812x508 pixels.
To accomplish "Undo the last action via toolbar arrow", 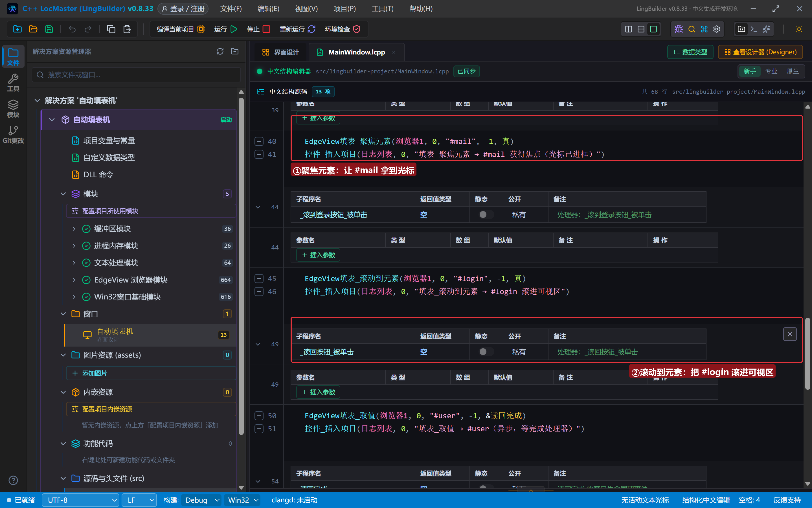I will point(72,29).
